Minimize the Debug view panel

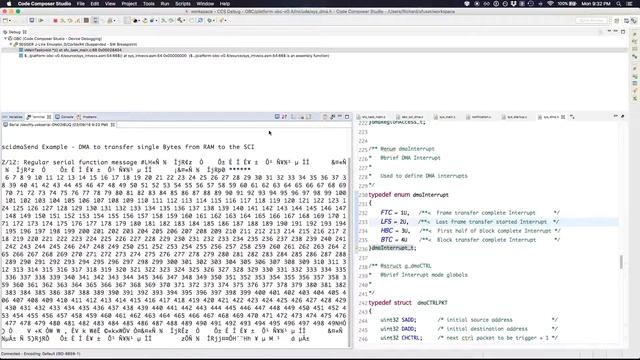point(616,31)
